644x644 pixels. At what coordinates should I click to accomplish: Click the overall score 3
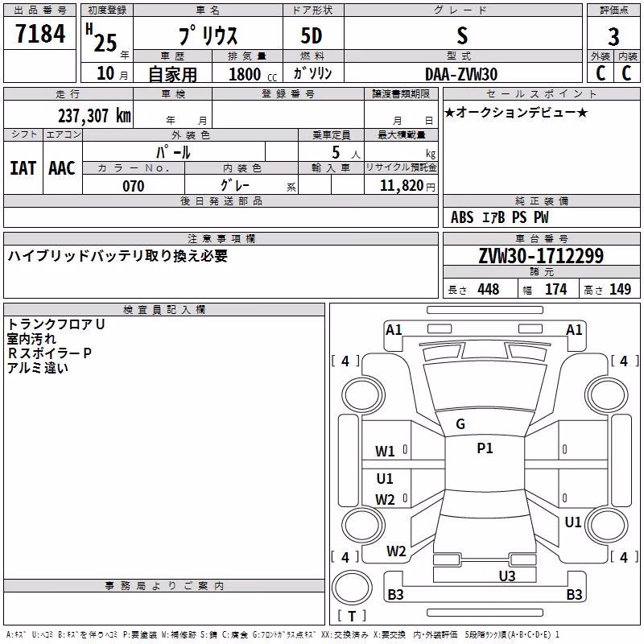(x=613, y=36)
